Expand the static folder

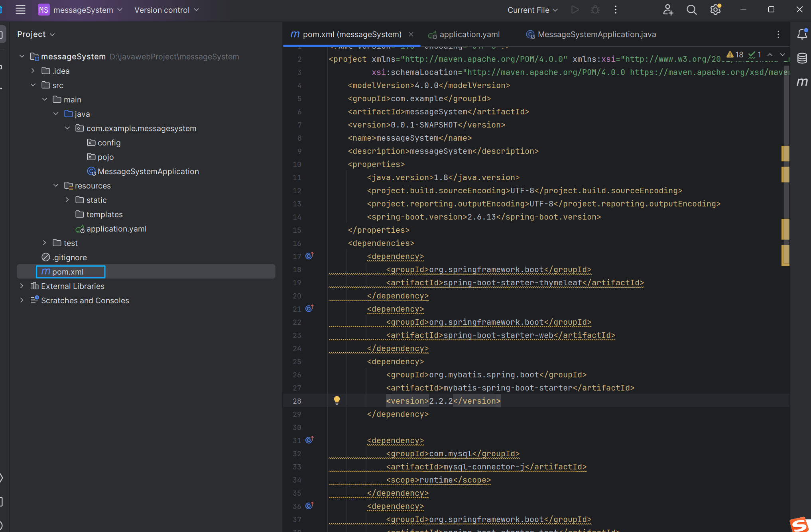click(67, 200)
